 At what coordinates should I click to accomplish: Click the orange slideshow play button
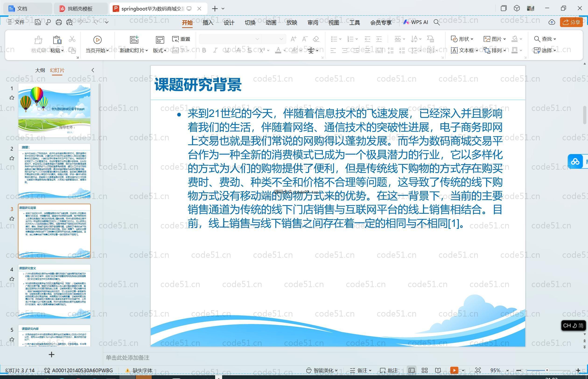454,370
